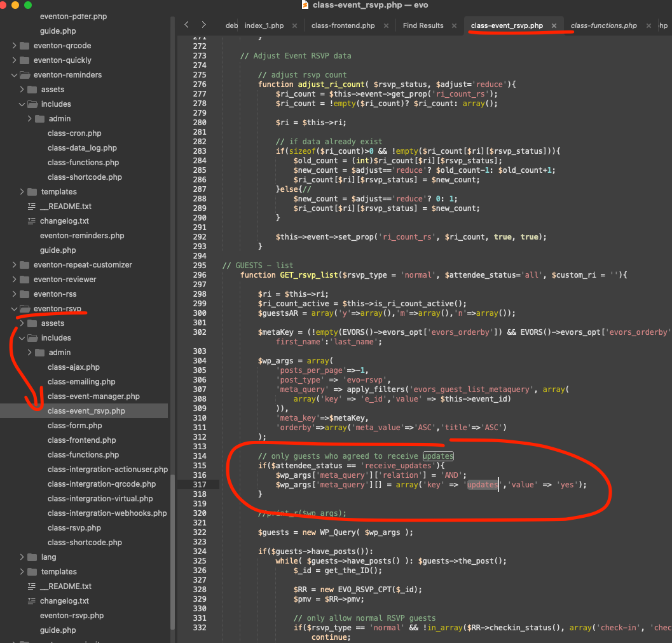Viewport: 672px width, 643px height.
Task: Click the '// Adjust Event RSVP data' comment
Action: [296, 56]
